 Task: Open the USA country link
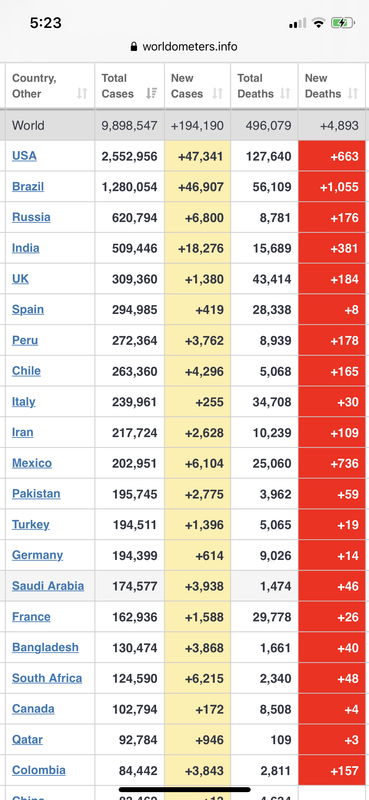pyautogui.click(x=24, y=156)
